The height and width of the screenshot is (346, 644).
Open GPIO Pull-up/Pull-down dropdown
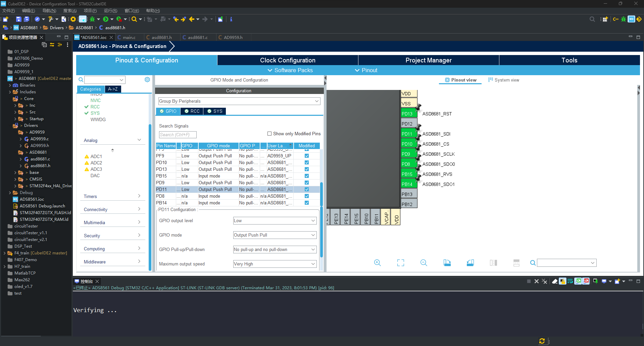coord(275,249)
